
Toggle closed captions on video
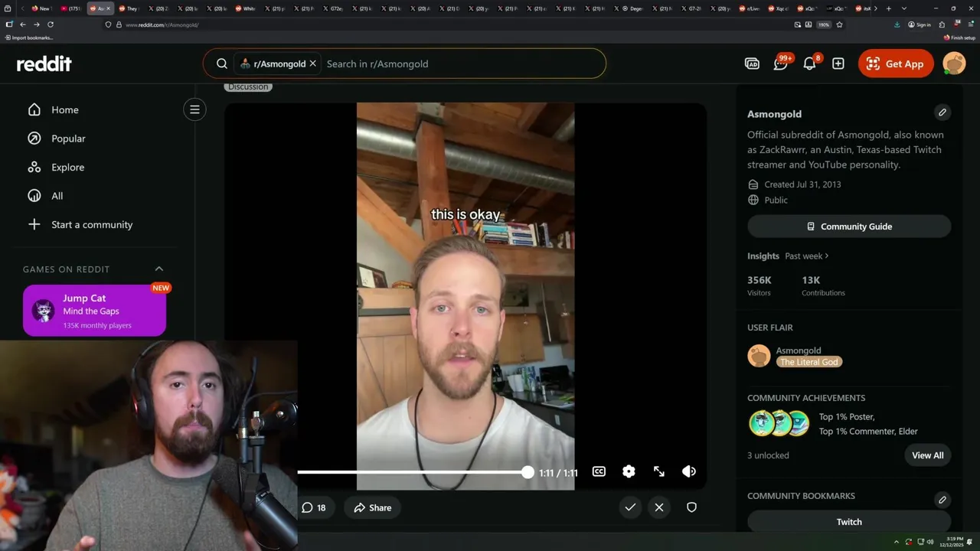click(x=599, y=471)
